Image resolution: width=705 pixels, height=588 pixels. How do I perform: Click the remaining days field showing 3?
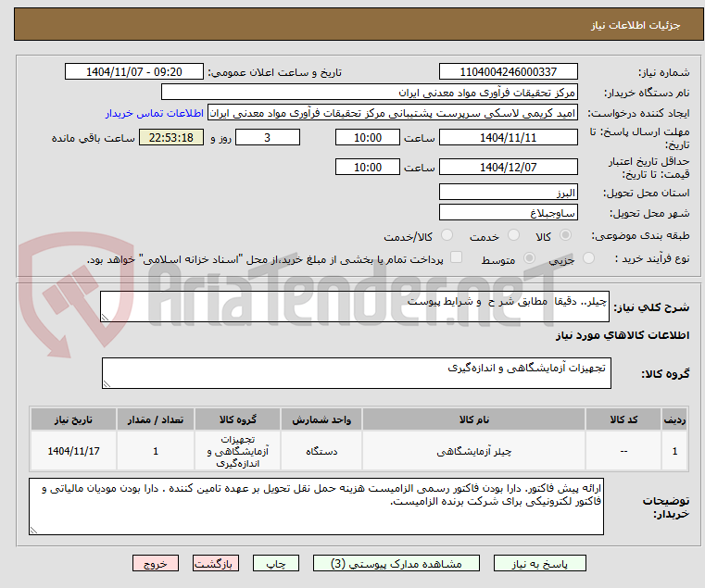coord(268,138)
